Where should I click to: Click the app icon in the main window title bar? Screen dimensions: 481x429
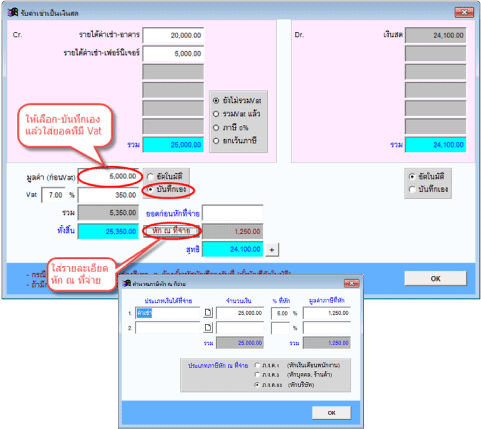point(13,13)
